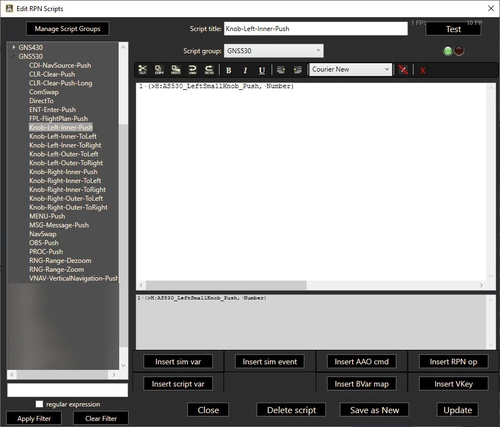
Task: Click the dark red indicator light
Action: (x=459, y=51)
